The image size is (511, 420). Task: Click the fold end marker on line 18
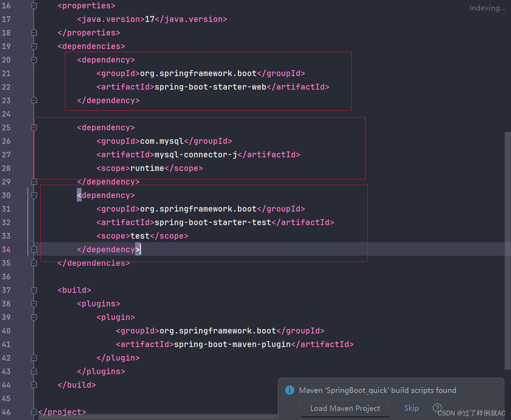(x=34, y=33)
